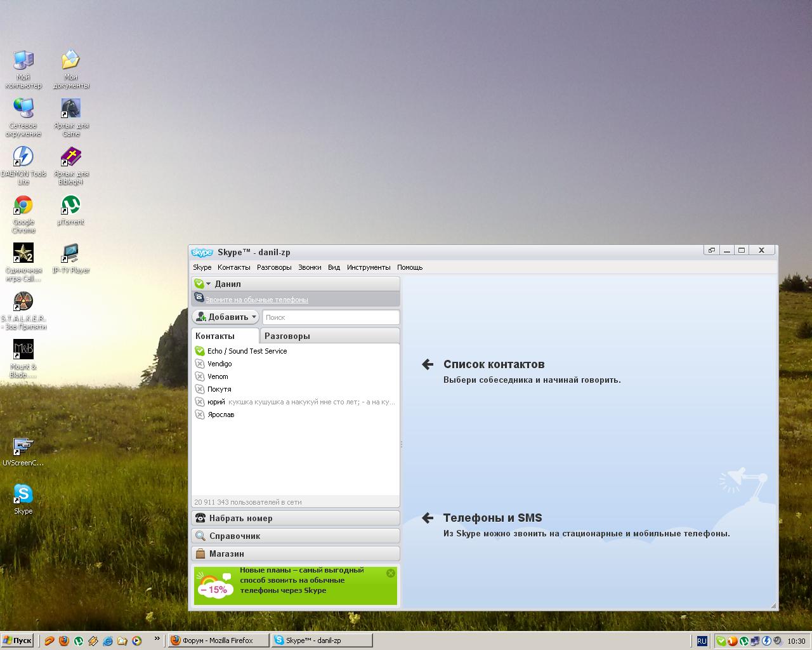Select the Echo / Sound Test Service contact

(296, 351)
